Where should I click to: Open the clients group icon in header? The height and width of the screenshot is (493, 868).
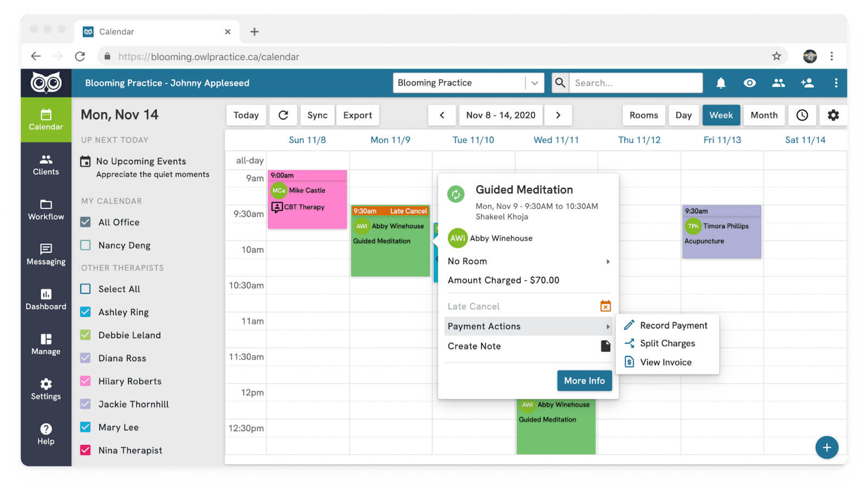pos(778,83)
